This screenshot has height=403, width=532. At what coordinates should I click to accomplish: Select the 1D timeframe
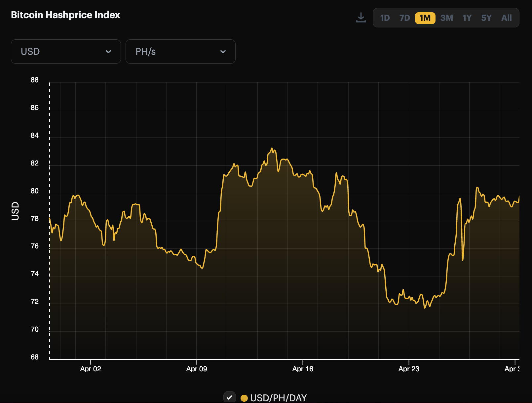385,18
